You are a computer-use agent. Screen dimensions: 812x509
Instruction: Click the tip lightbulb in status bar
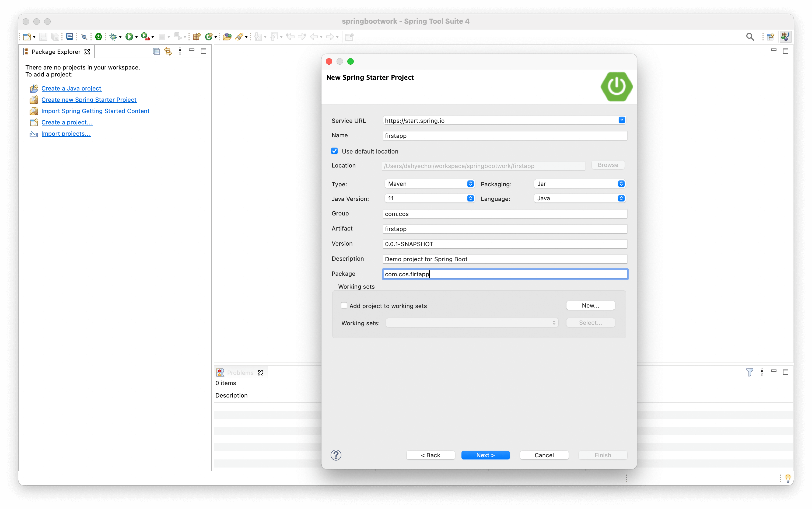point(788,478)
